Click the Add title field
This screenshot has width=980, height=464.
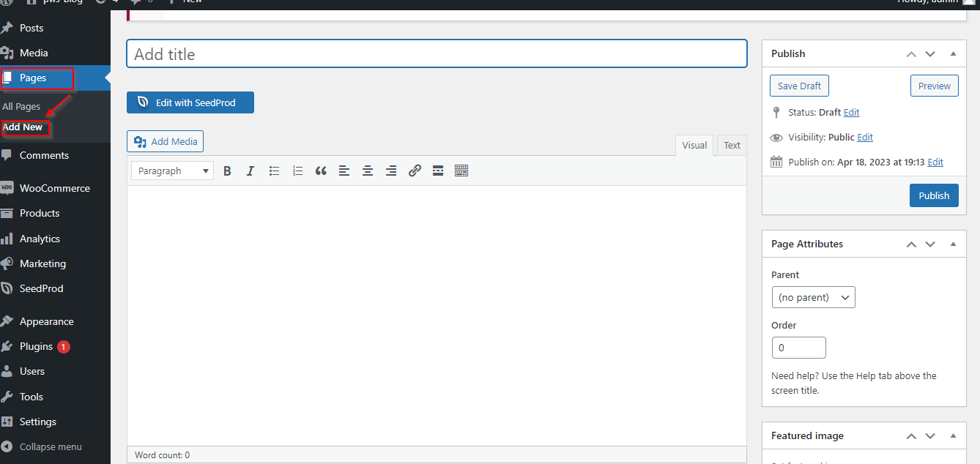click(x=437, y=54)
